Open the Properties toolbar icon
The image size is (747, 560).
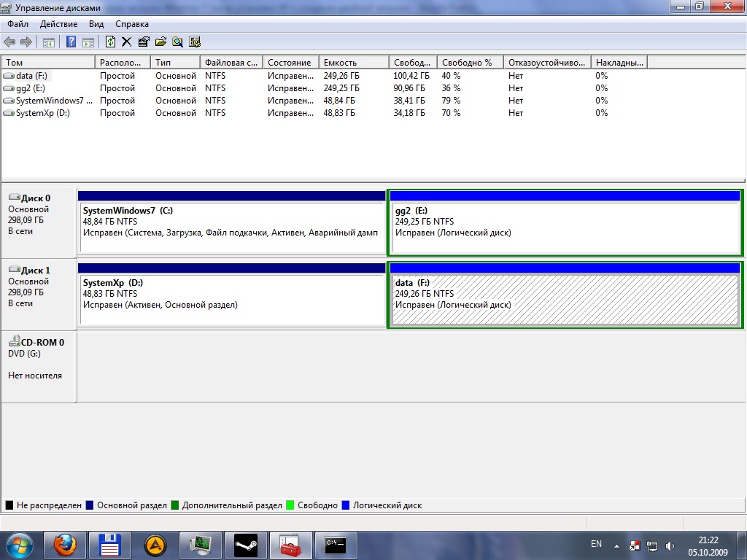144,42
